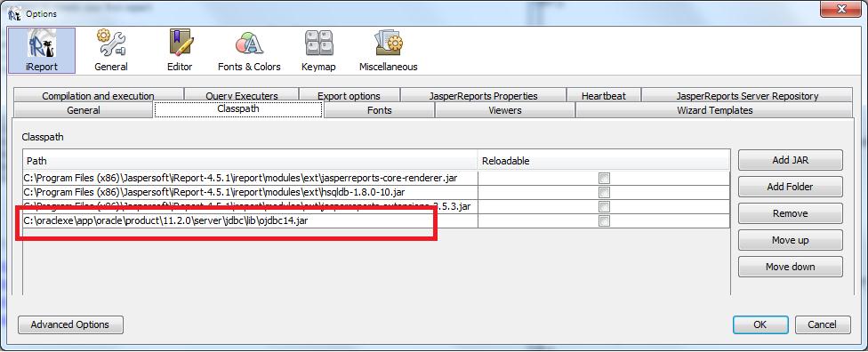
Task: Click the Move up button
Action: (790, 240)
